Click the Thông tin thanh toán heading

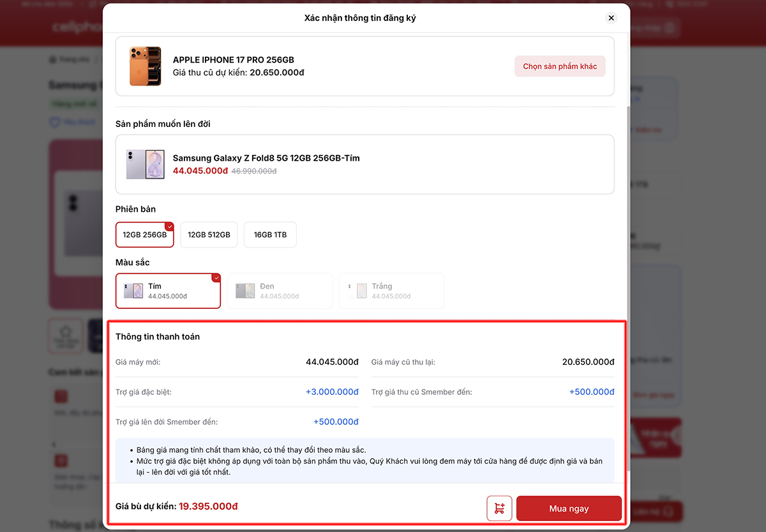158,336
